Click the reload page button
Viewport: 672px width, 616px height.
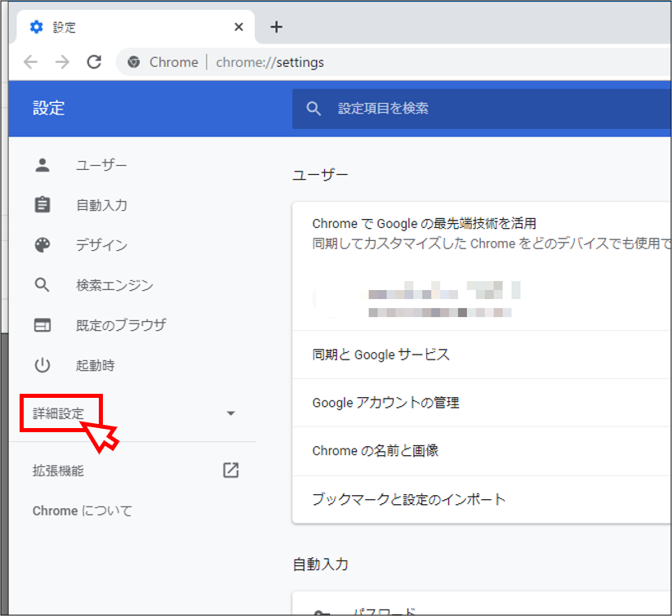(94, 62)
